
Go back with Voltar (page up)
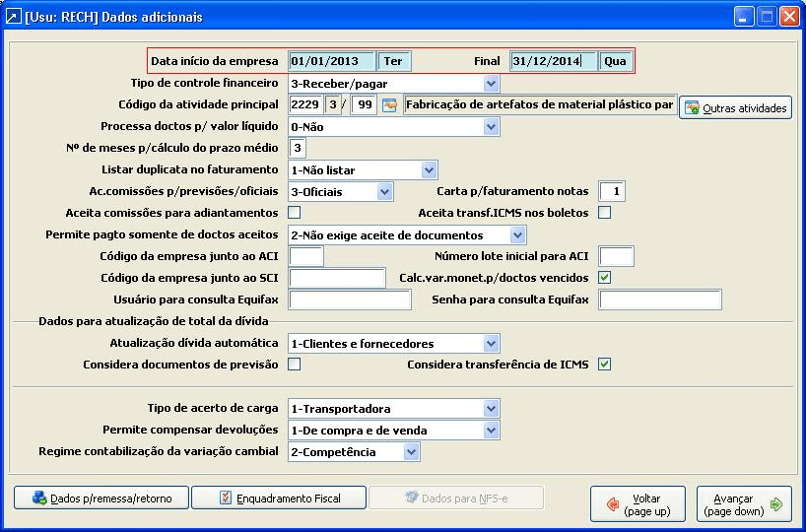pos(638,504)
